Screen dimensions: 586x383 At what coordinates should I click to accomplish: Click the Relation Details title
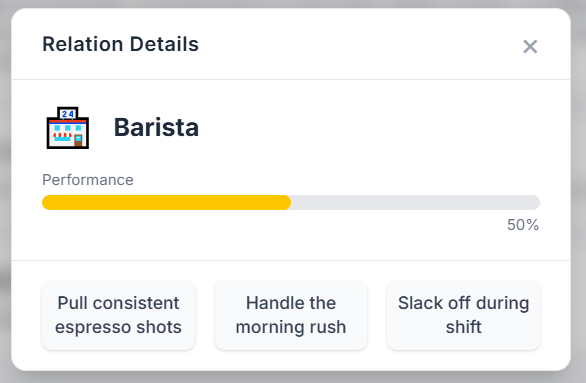[120, 44]
